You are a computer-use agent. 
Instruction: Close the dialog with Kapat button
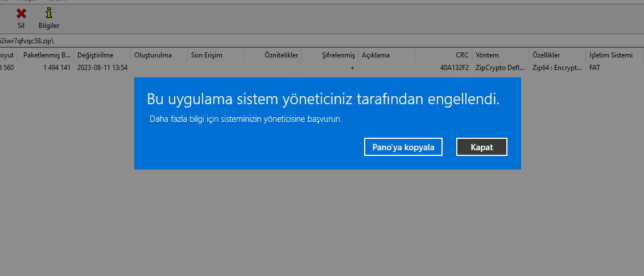coord(482,147)
